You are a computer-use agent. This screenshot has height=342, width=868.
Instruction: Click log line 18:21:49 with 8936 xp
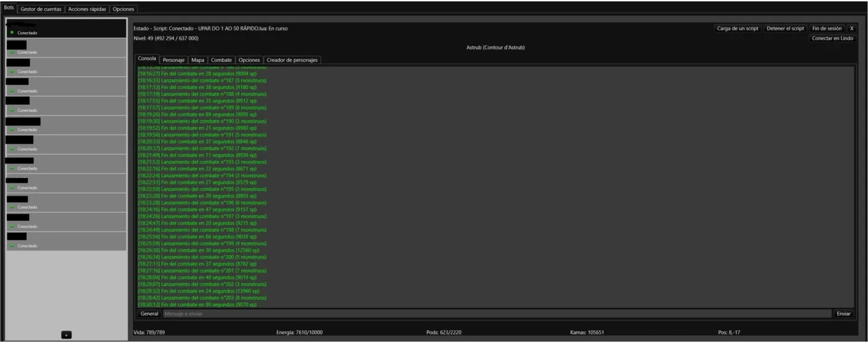tap(197, 156)
